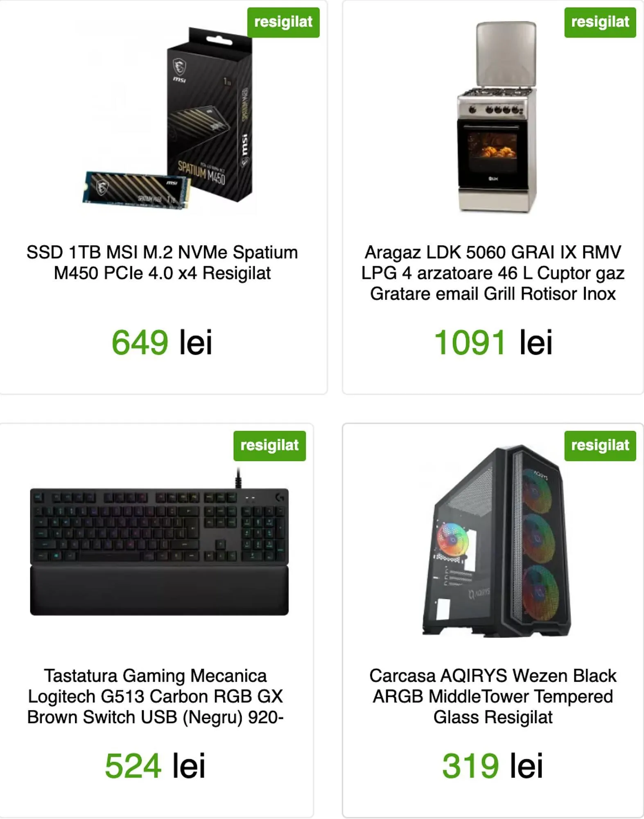Click the SSD 1TB MSI M.2 NVMe title
Screen dimensions: 644x819
tap(162, 262)
